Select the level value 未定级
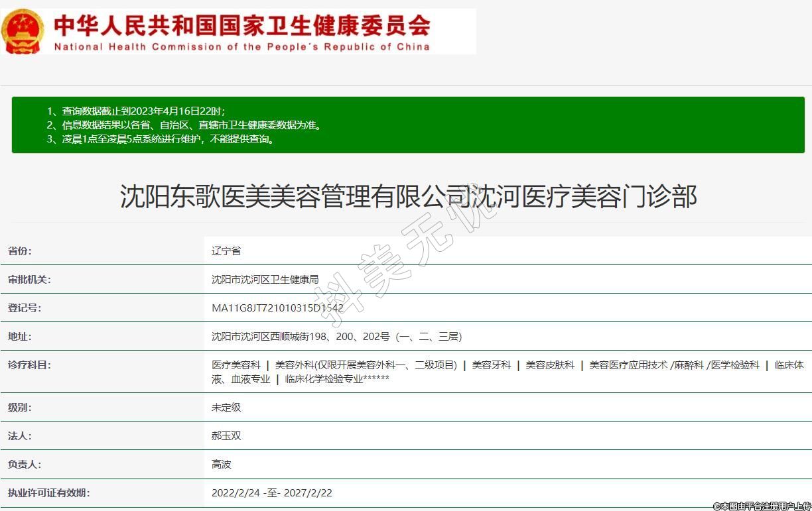The image size is (812, 511). click(x=226, y=408)
